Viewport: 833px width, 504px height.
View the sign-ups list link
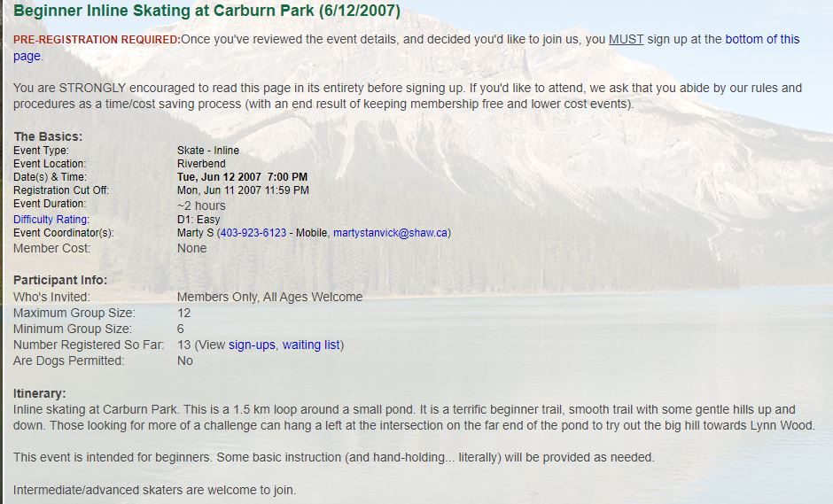coord(252,345)
